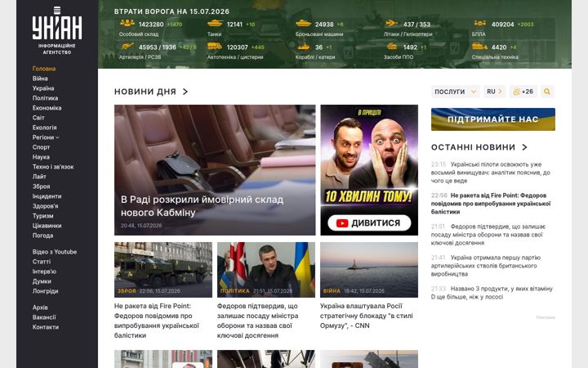Click the artillery / MLRS icon
588x368 pixels.
(127, 46)
